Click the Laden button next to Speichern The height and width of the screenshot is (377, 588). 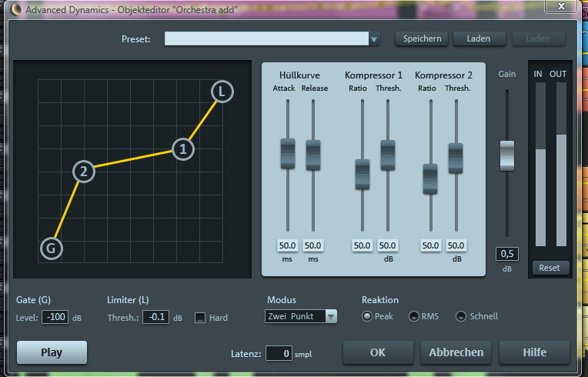click(x=477, y=38)
